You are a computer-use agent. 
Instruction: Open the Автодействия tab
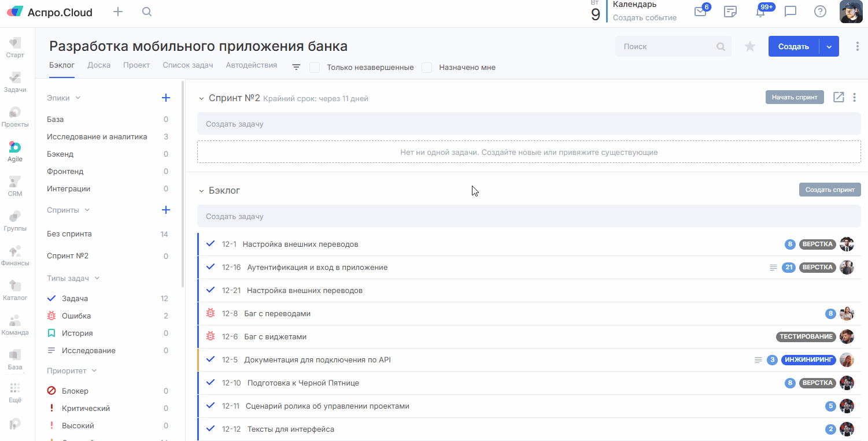[251, 65]
